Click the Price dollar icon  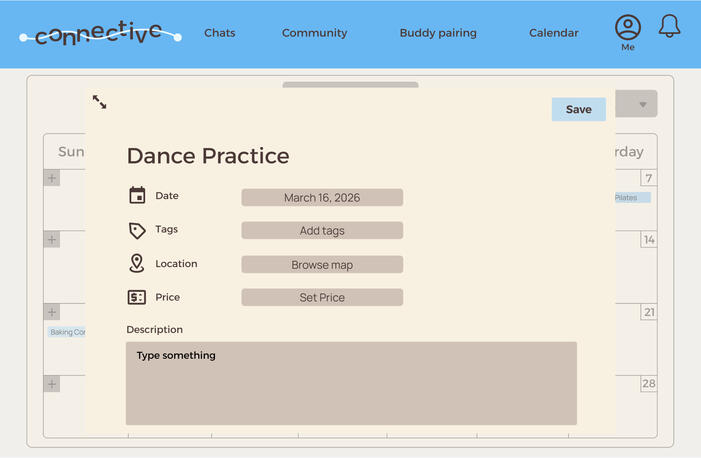pos(137,297)
